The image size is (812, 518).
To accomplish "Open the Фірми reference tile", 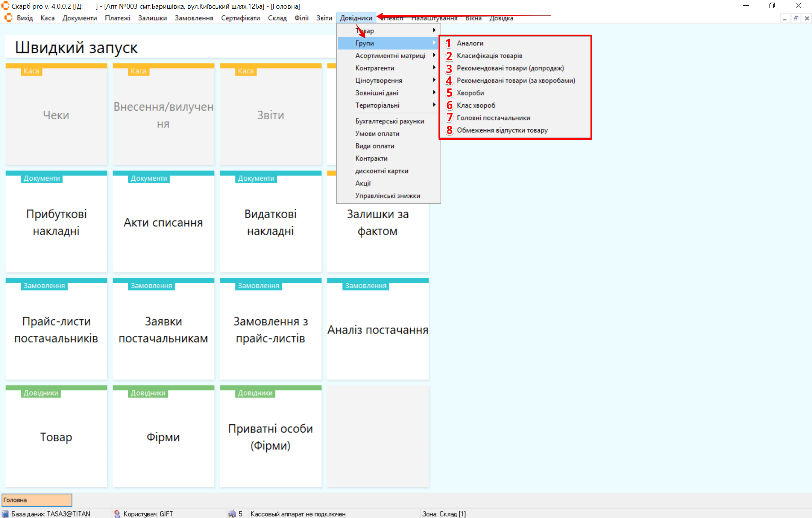I will [x=163, y=437].
